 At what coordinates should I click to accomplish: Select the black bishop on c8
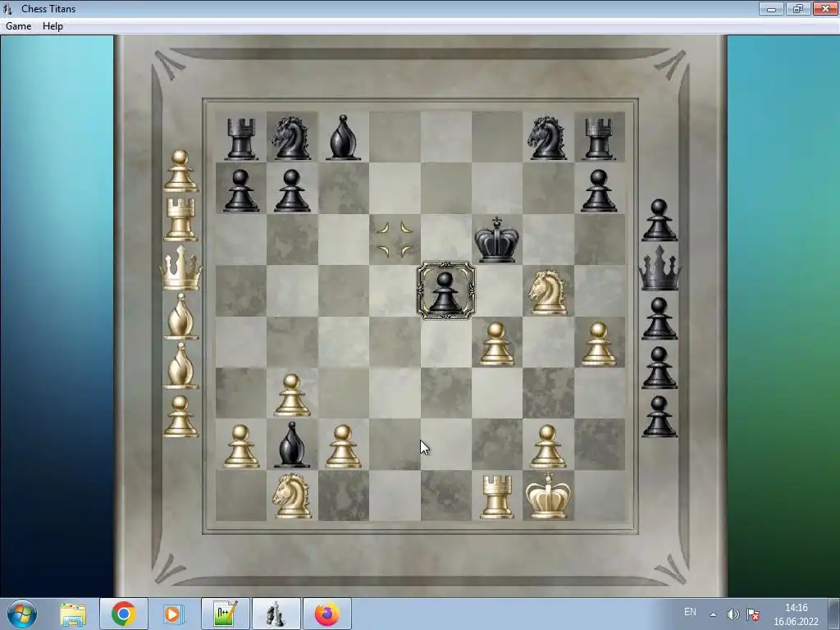pyautogui.click(x=343, y=138)
